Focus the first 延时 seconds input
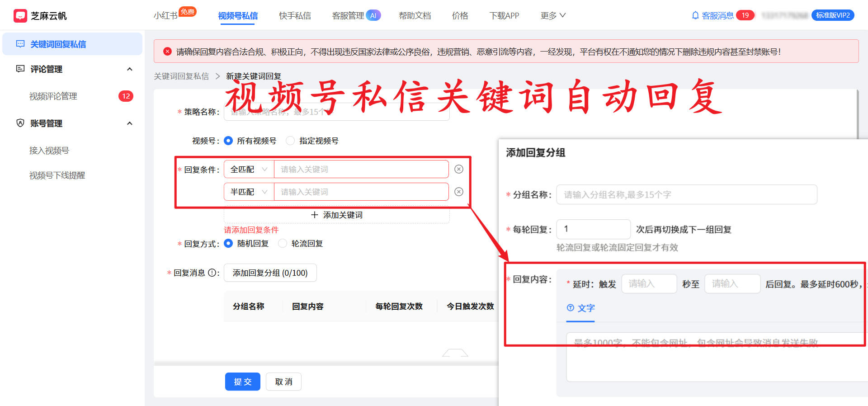 pyautogui.click(x=649, y=283)
